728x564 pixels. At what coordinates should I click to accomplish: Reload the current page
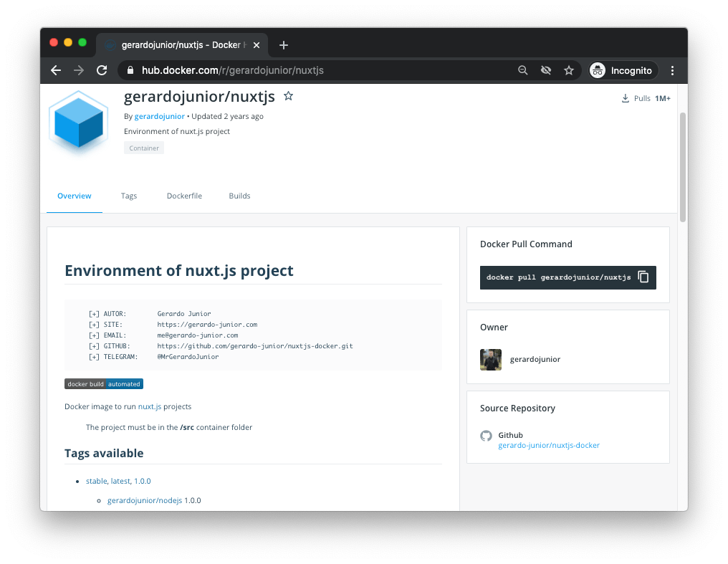coord(102,70)
